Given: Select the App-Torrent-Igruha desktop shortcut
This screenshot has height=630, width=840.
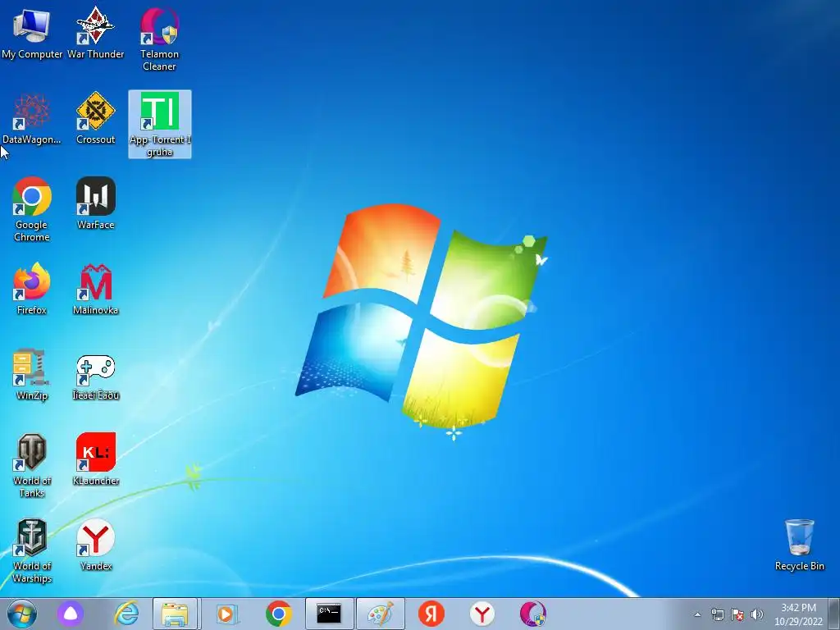Looking at the screenshot, I should click(160, 125).
